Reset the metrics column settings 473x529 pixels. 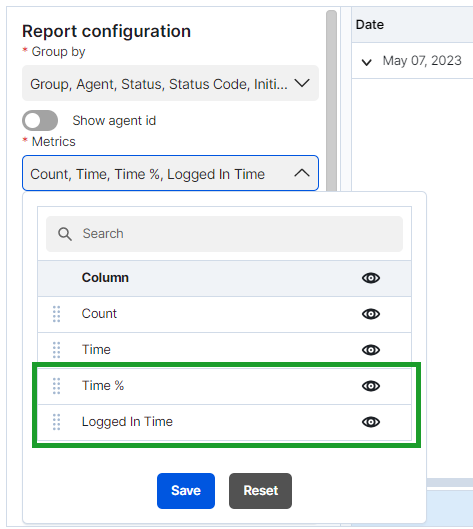[x=260, y=491]
